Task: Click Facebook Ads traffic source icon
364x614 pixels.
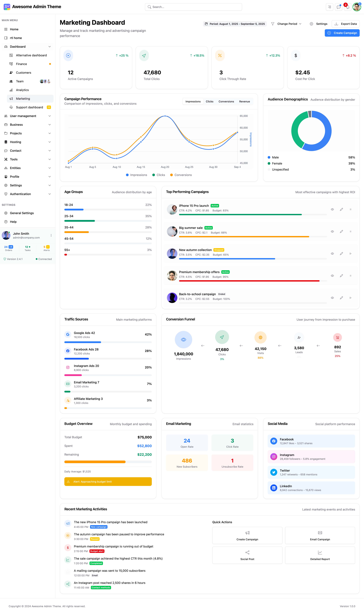Action: click(68, 351)
